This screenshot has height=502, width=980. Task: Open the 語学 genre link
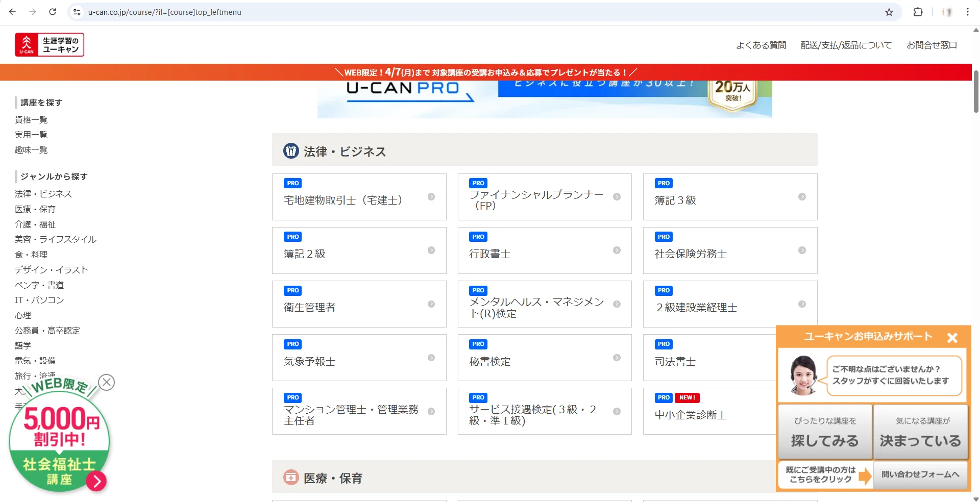(23, 346)
